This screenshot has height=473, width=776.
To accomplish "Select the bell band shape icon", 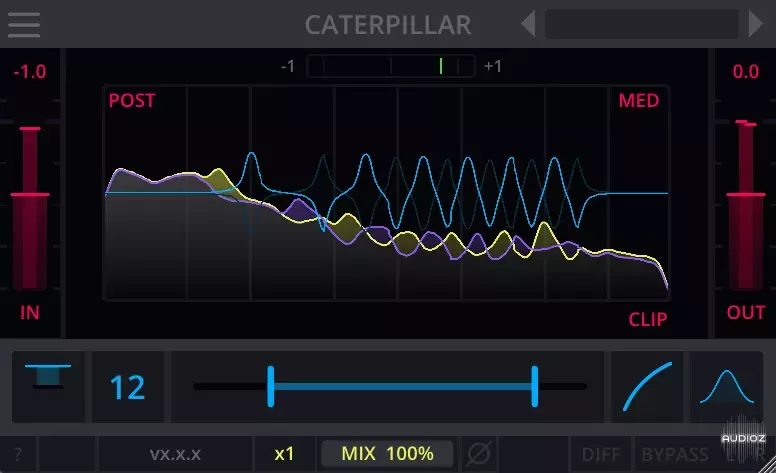I will click(727, 386).
